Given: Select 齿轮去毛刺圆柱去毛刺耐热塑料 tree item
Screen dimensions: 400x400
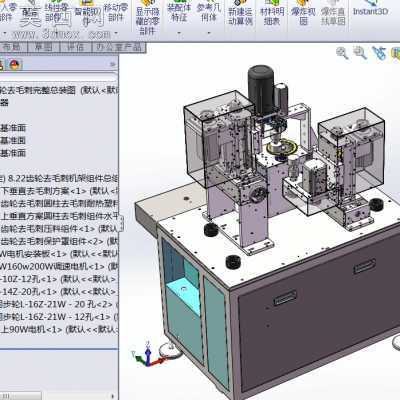Looking at the screenshot, I should point(59,203).
